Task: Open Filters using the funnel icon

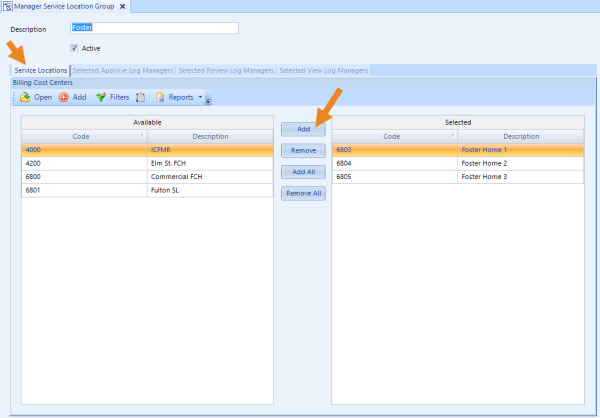Action: (101, 97)
